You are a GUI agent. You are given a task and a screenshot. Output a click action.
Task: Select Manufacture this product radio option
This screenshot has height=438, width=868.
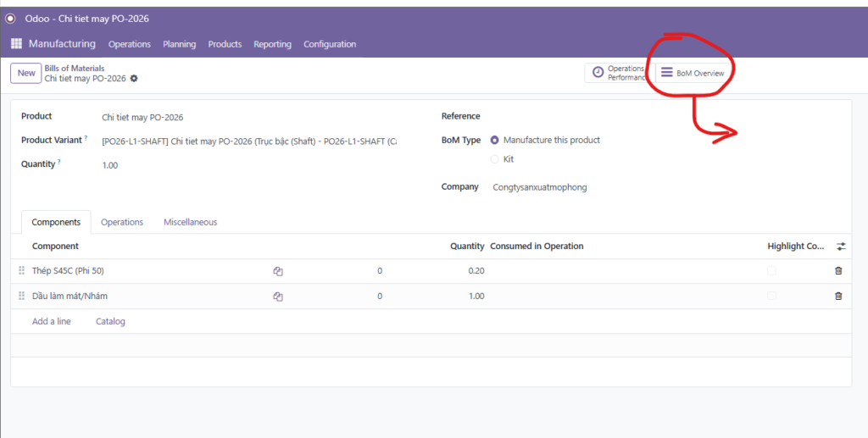point(495,140)
